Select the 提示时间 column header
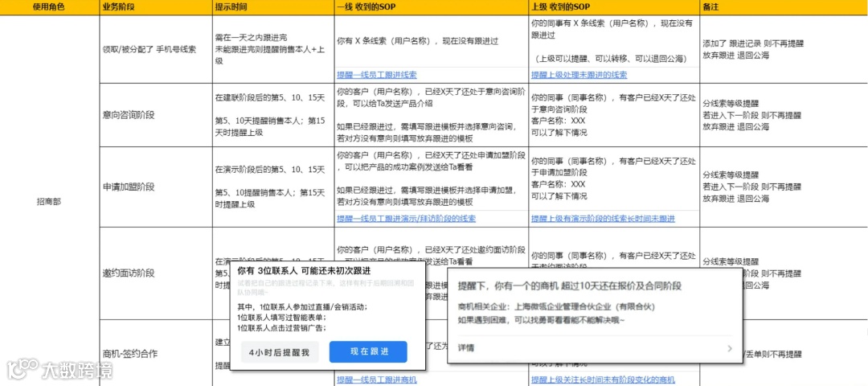The image size is (868, 386). 273,8
